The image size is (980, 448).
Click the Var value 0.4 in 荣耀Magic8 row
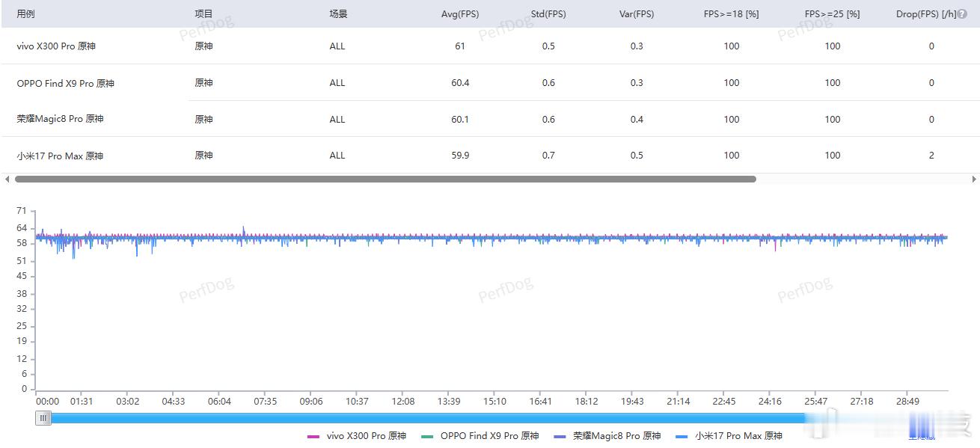tap(637, 119)
